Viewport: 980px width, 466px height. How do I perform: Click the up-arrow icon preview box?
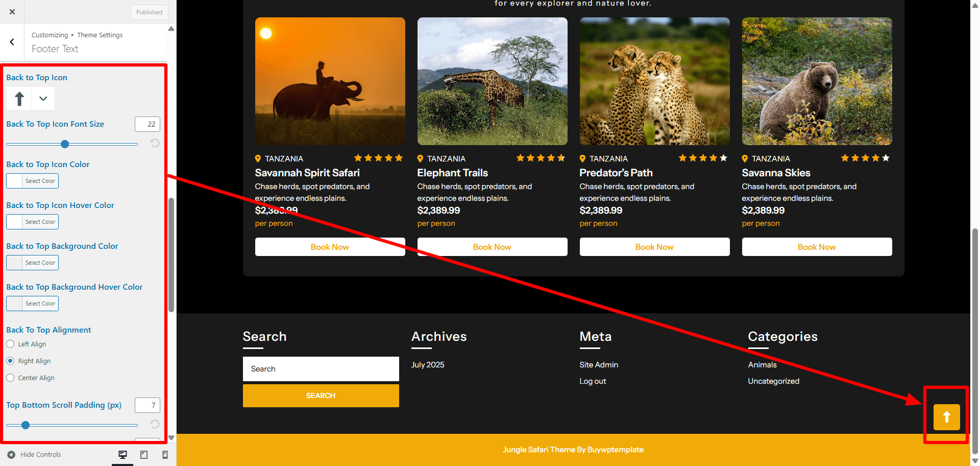19,99
